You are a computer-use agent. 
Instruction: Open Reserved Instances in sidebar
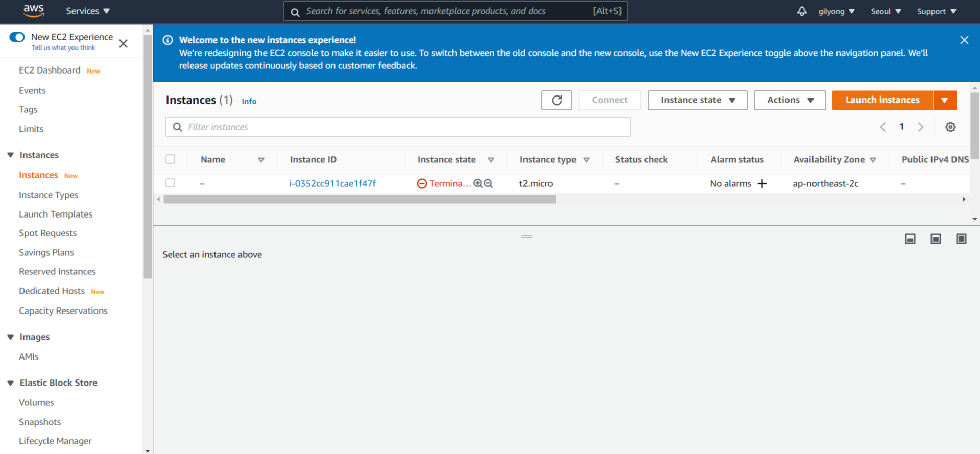click(x=57, y=271)
